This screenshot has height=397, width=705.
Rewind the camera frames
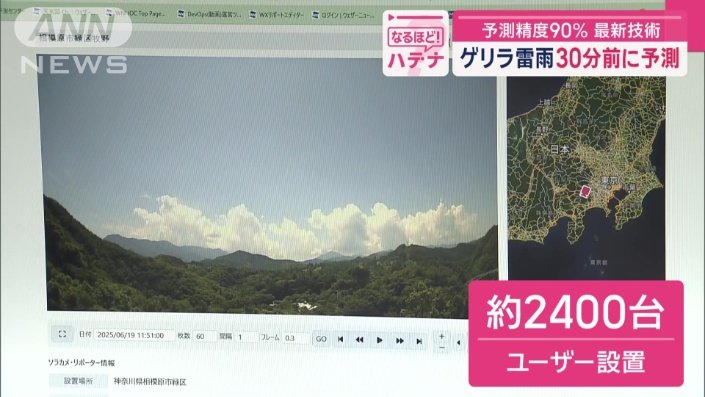pos(360,340)
